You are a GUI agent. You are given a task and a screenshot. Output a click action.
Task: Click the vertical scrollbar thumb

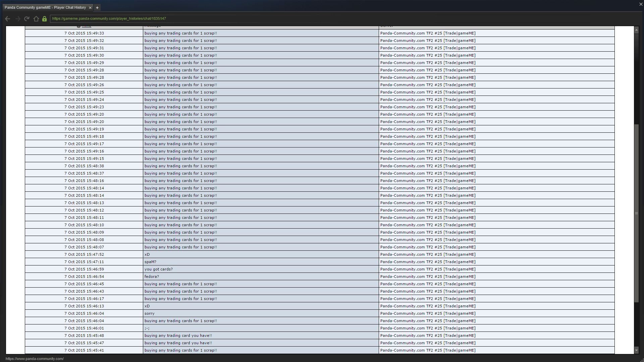pyautogui.click(x=636, y=213)
